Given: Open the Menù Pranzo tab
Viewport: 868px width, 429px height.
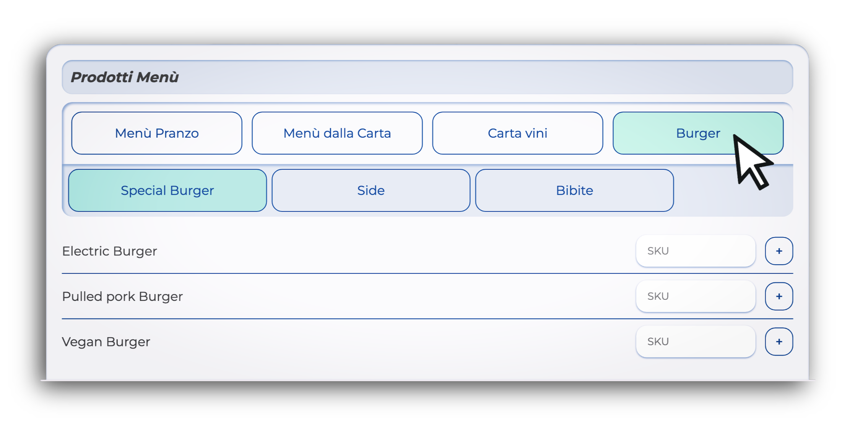Looking at the screenshot, I should click(157, 133).
